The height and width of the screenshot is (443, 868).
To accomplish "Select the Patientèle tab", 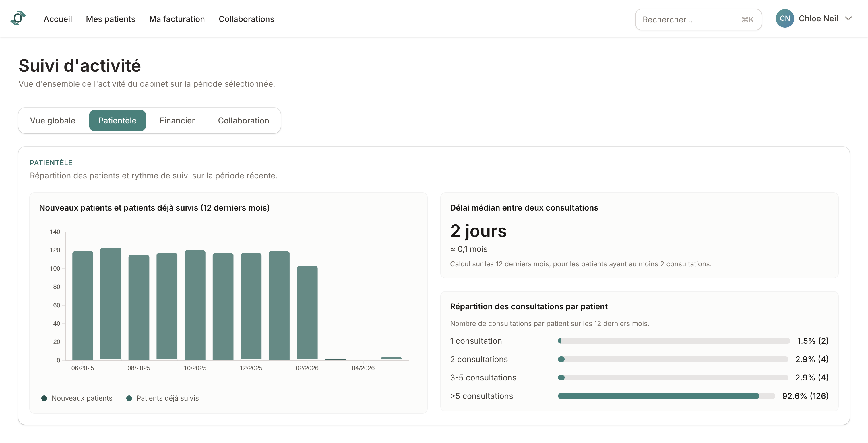I will click(117, 121).
